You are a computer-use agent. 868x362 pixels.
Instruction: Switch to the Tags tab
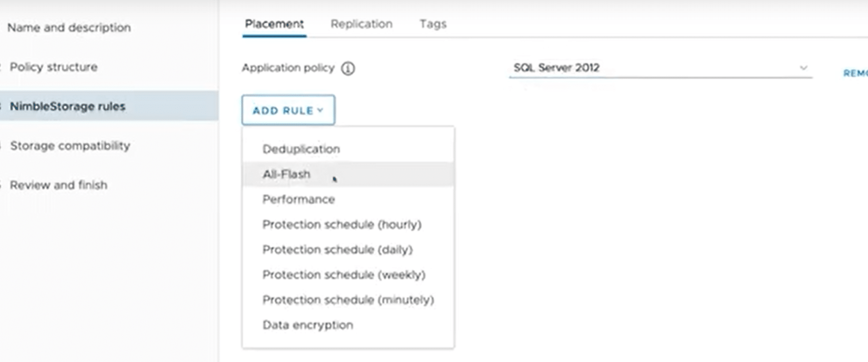point(433,24)
